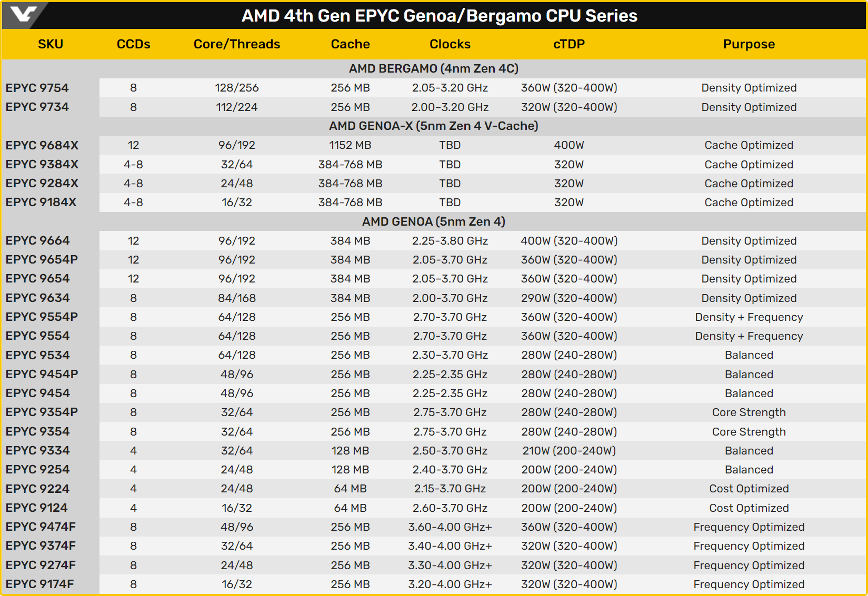Click Purpose cell for EPYC 9554P
The image size is (868, 596).
tap(749, 317)
